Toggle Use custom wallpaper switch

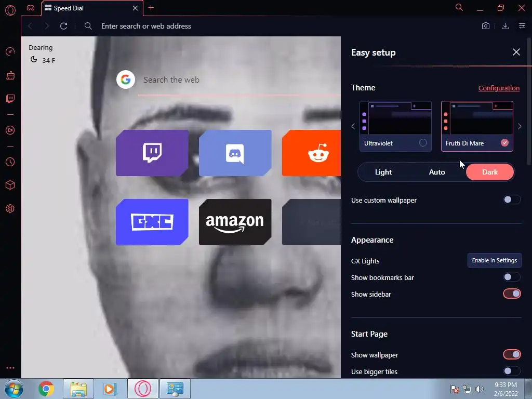[512, 199]
